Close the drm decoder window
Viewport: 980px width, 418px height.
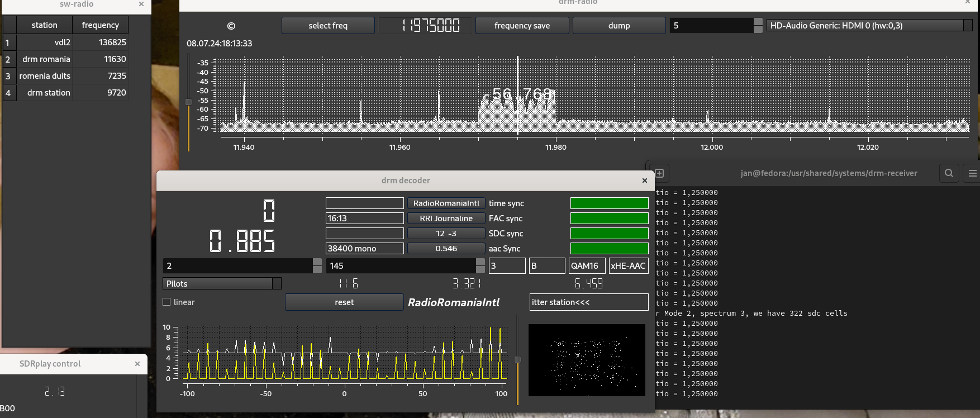pyautogui.click(x=645, y=180)
